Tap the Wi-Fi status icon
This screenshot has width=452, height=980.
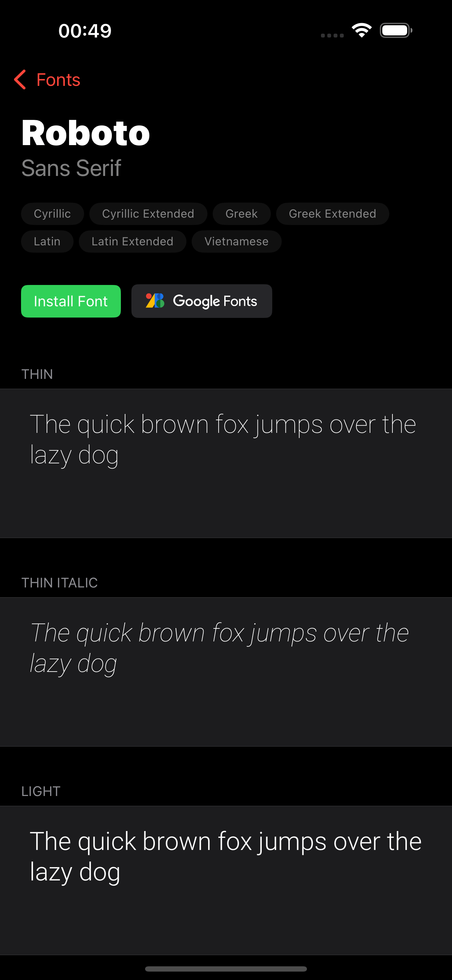pyautogui.click(x=362, y=30)
